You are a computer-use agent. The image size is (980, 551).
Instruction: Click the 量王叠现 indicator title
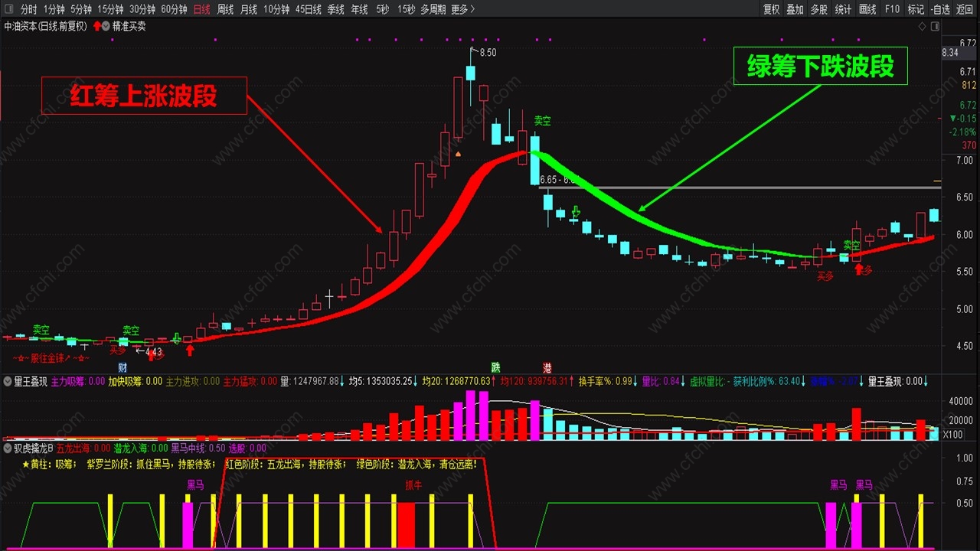pos(31,380)
